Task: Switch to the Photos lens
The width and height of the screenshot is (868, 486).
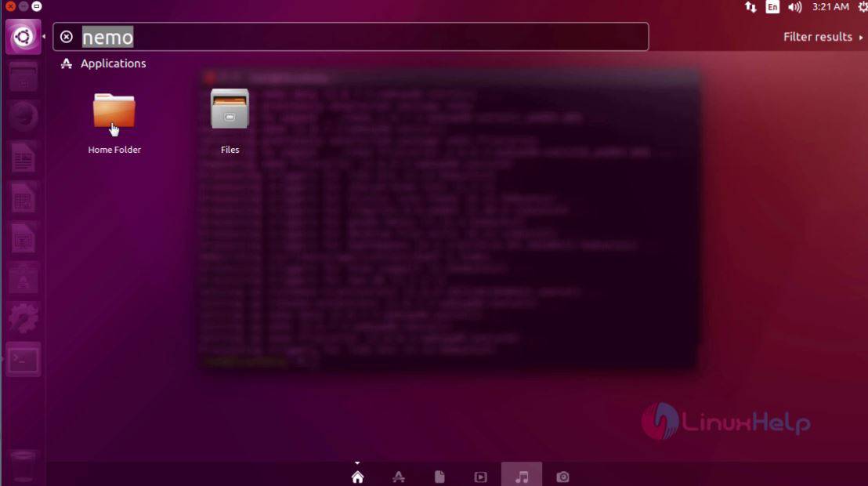Action: coord(562,477)
